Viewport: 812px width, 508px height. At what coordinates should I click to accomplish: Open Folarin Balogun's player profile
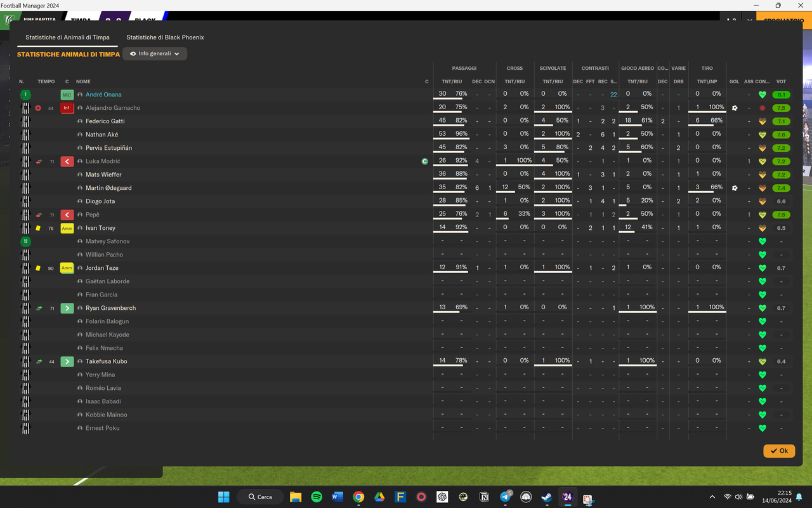pyautogui.click(x=107, y=321)
